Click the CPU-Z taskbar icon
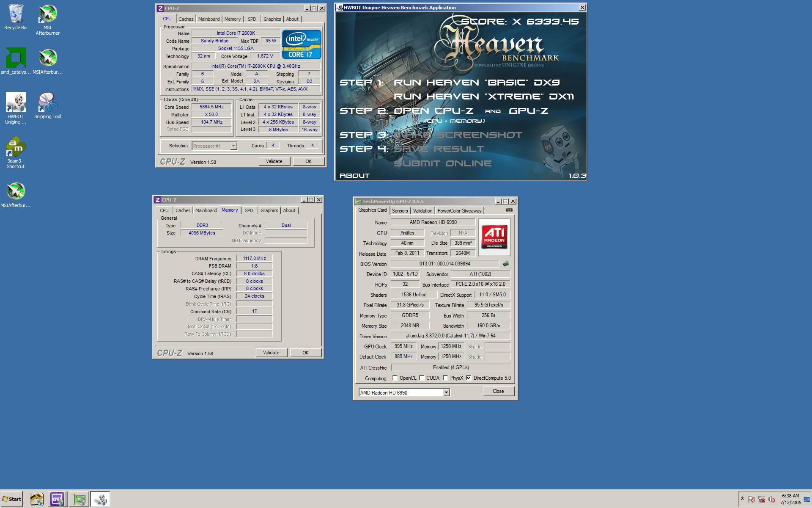 [57, 500]
